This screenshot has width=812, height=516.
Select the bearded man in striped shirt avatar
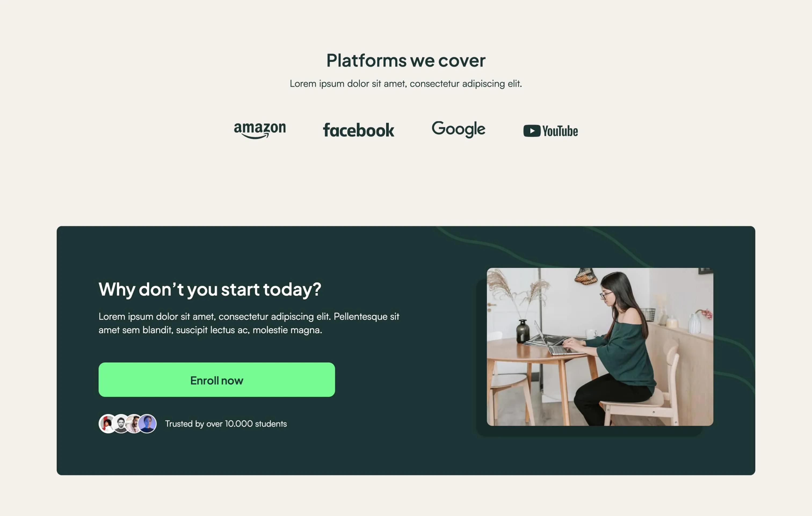point(121,424)
